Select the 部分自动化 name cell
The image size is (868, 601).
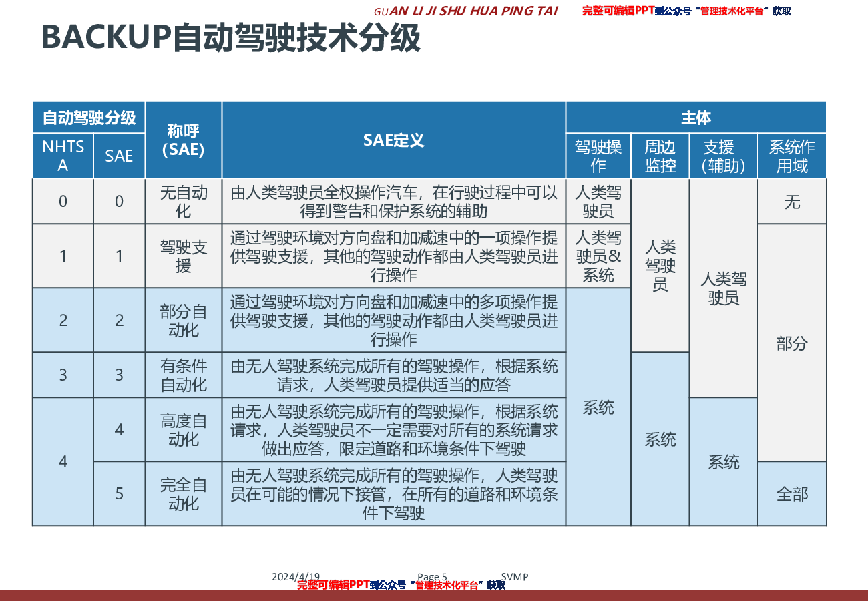183,320
